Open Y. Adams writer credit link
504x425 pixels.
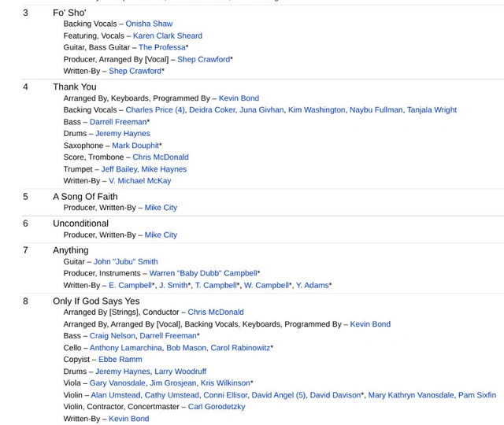click(311, 285)
